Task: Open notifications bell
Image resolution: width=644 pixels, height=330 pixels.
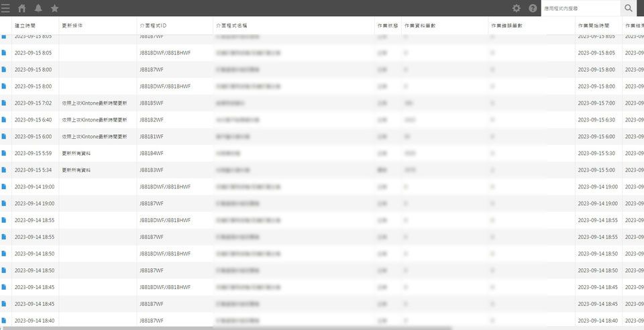Action: 38,8
